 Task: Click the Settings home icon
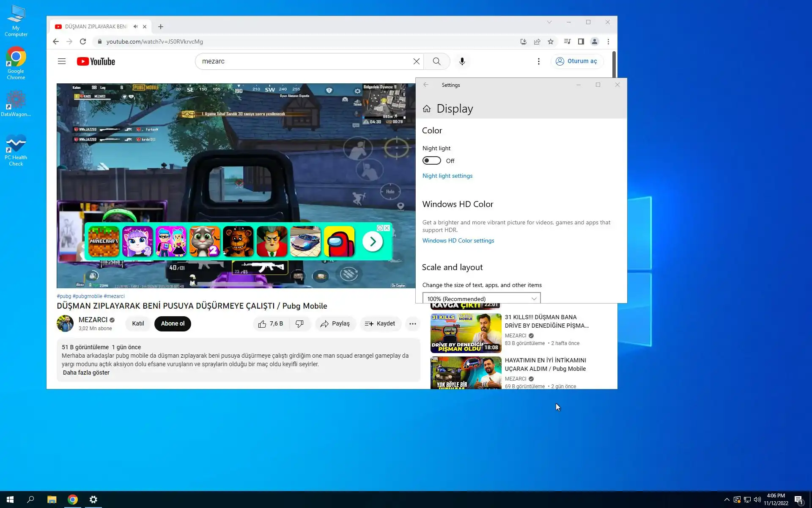point(427,109)
